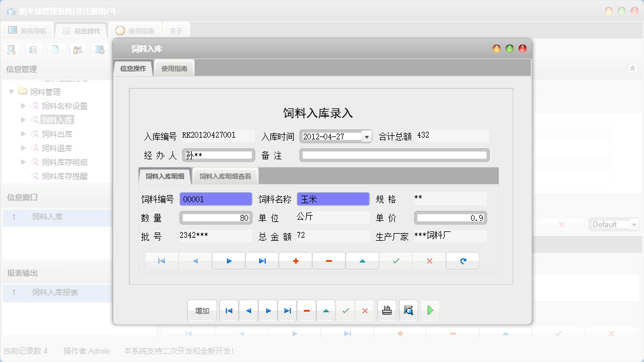644x362 pixels.
Task: Open print preview with the magnifier-page icon
Action: (409, 310)
